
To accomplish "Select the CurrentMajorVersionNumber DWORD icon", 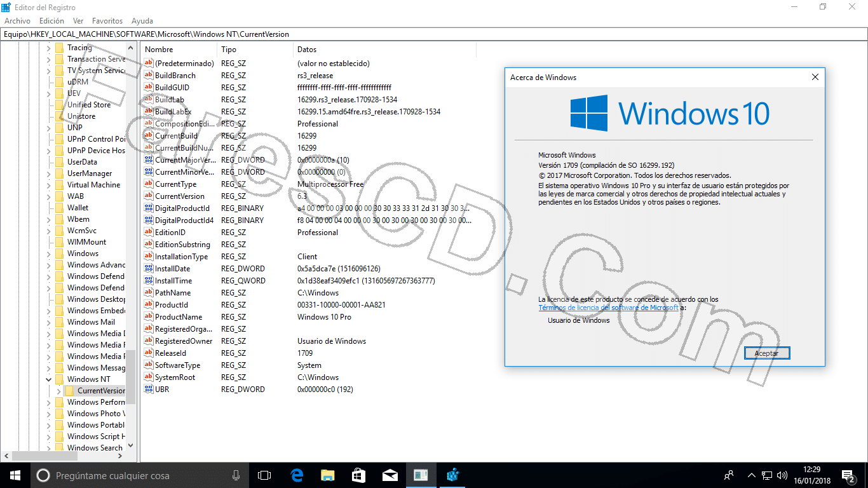I will point(149,160).
